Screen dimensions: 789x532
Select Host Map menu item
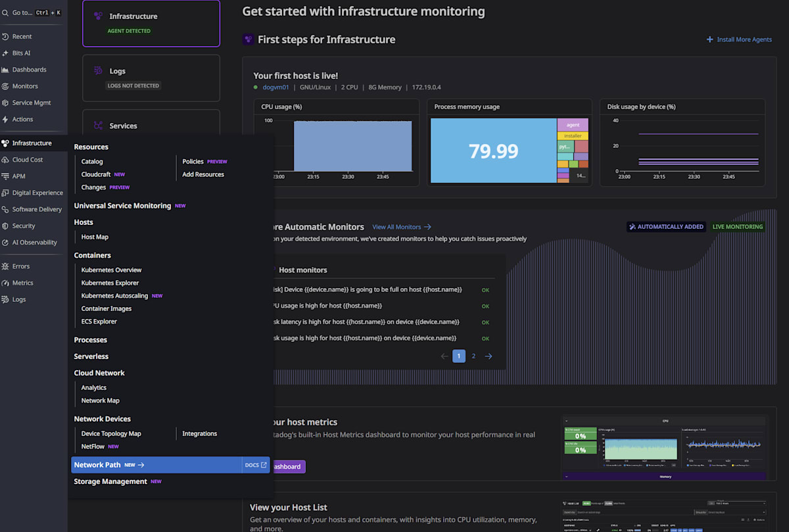(x=95, y=237)
